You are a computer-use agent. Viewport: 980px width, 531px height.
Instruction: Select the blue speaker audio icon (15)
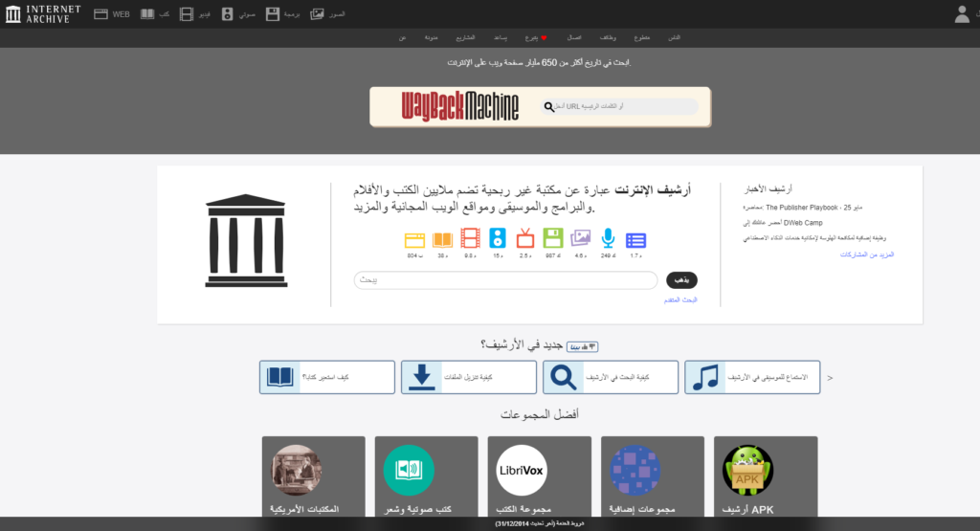pyautogui.click(x=498, y=238)
